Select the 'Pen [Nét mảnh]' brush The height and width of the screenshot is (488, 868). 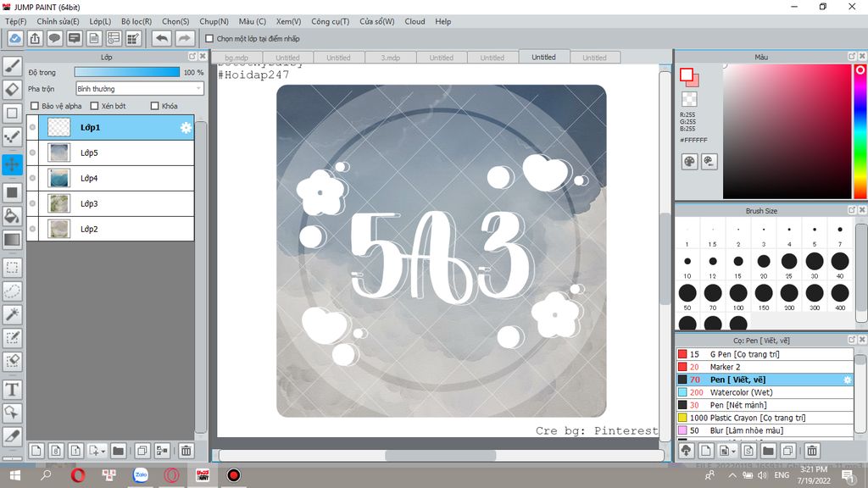(765, 405)
